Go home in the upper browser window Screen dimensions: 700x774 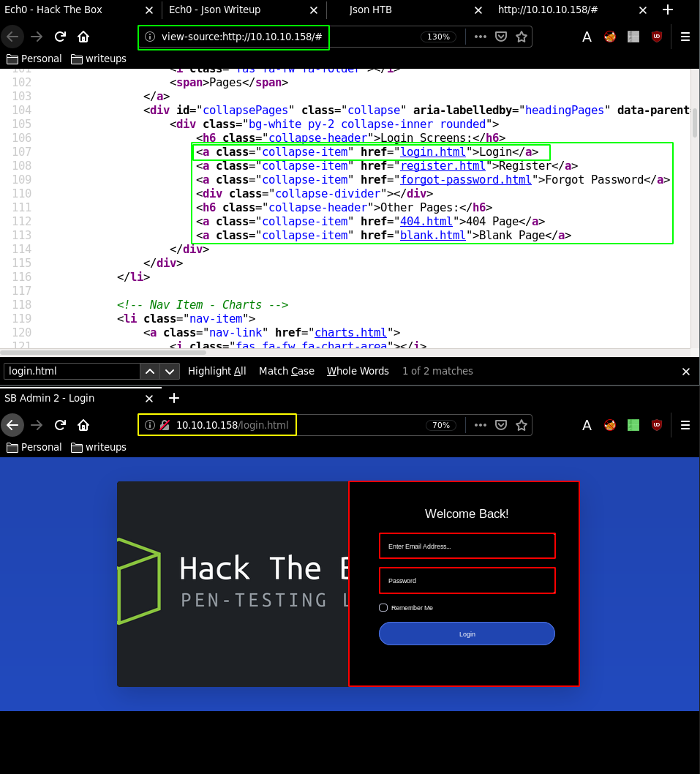pos(83,37)
